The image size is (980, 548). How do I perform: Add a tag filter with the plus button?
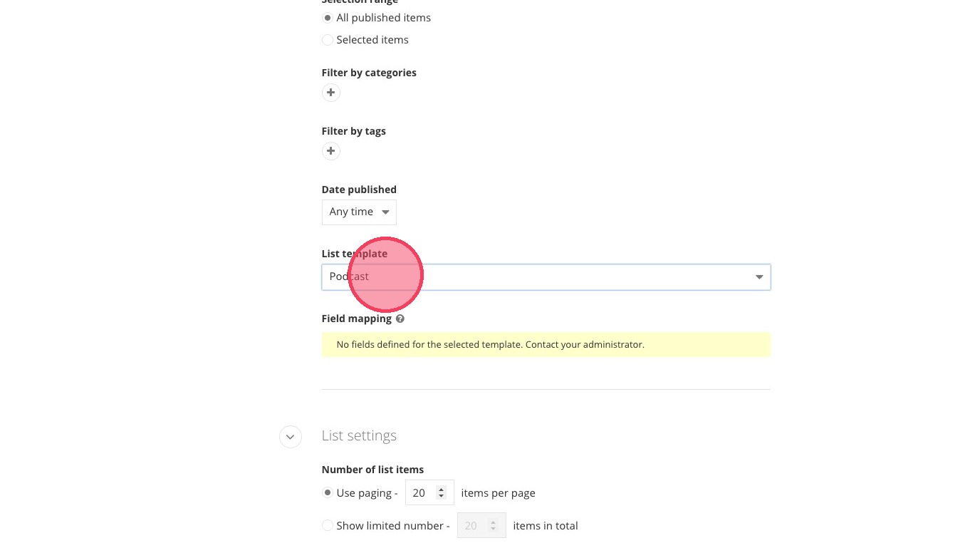click(x=330, y=151)
